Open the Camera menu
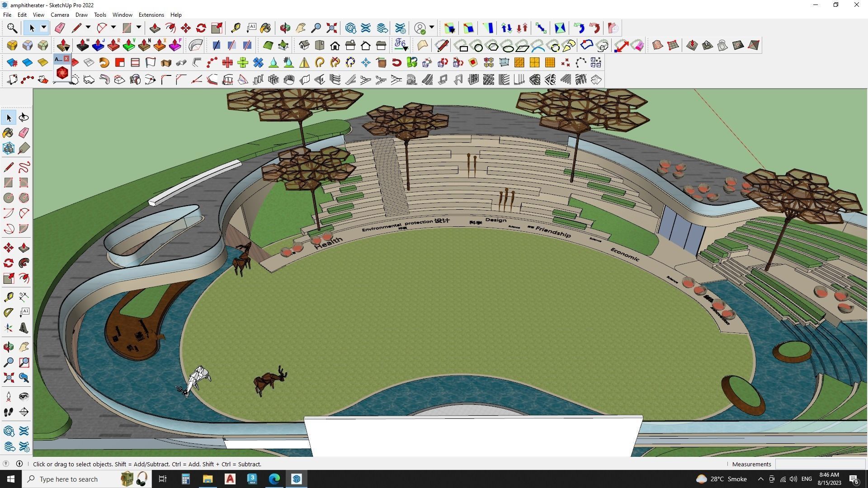 (60, 14)
